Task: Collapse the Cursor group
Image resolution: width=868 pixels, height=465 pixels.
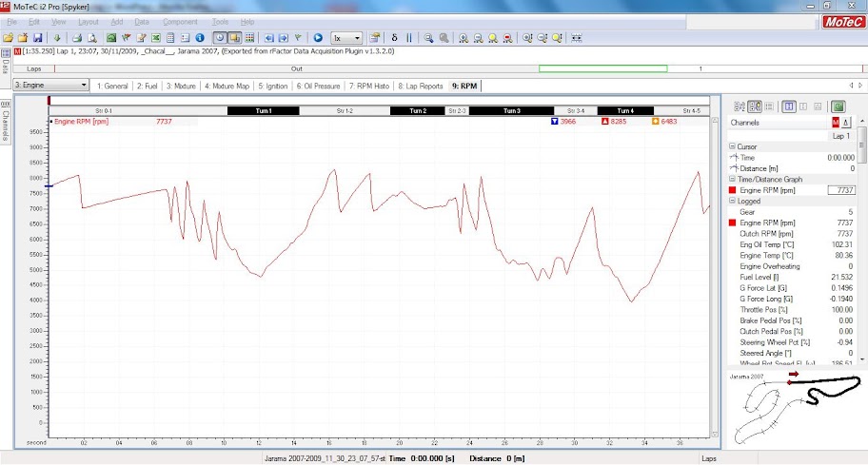Action: (x=732, y=146)
